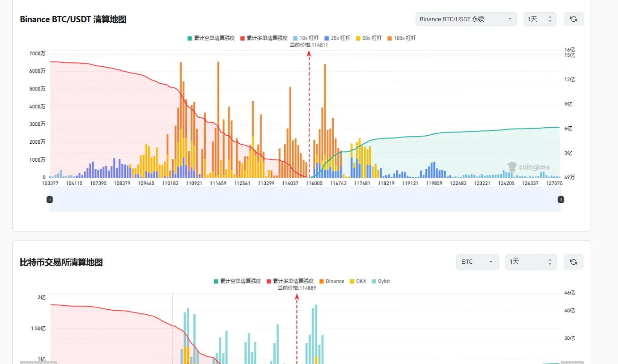The image size is (618, 364).
Task: Click the 69万 right axis value
Action: [570, 177]
